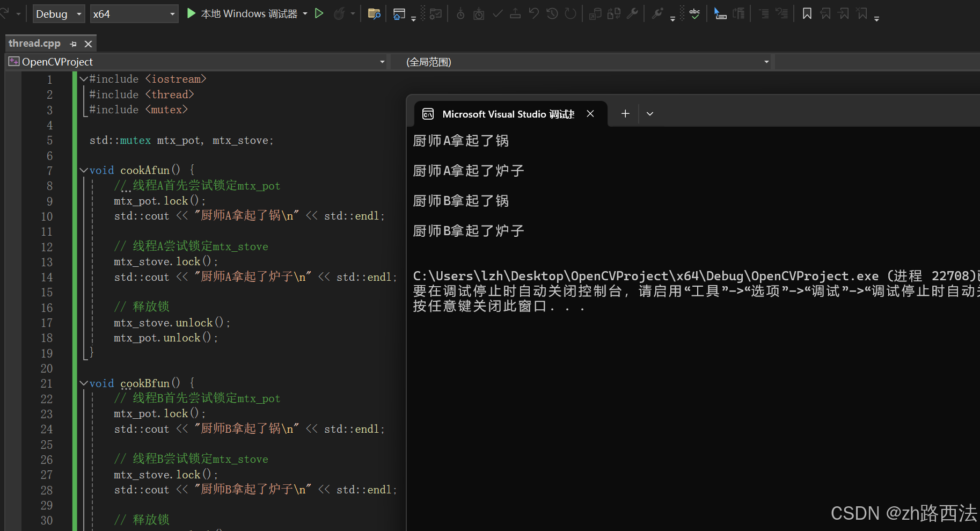Toggle a bookmark on the current line

pos(807,13)
